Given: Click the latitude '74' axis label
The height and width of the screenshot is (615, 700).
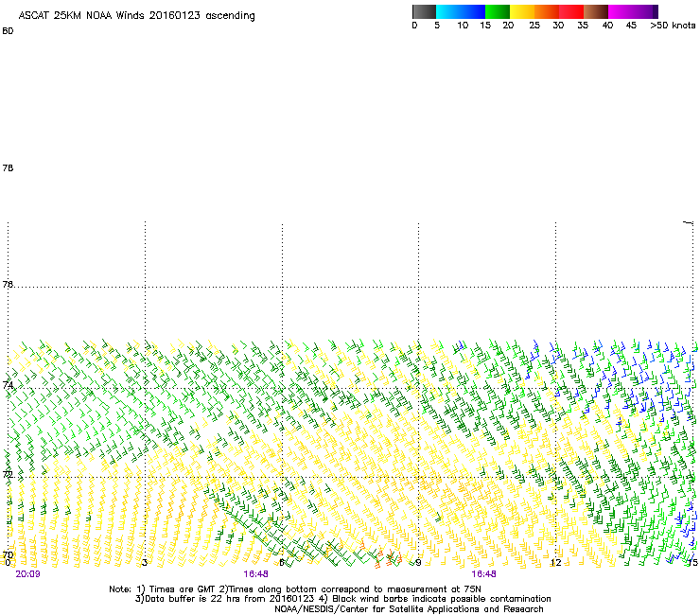Looking at the screenshot, I should pos(8,385).
